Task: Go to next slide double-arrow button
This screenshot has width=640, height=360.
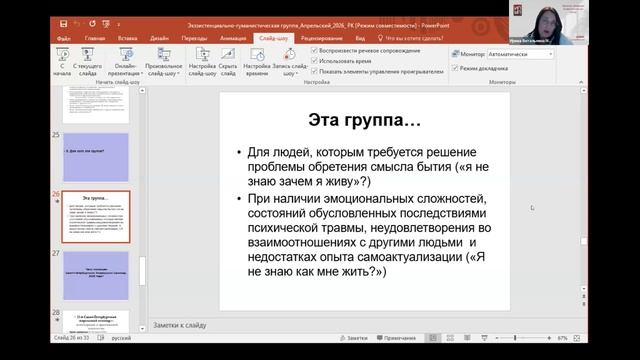Action: (584, 304)
